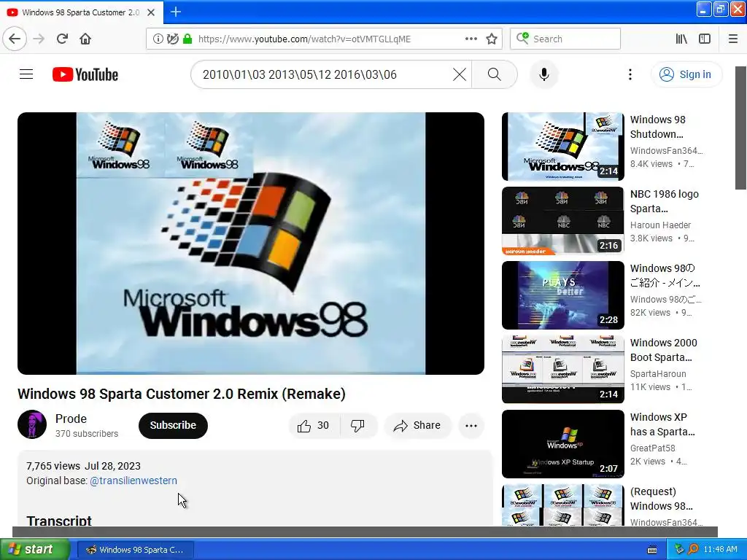Image resolution: width=747 pixels, height=560 pixels.
Task: Click the keyboard icon in the taskbar
Action: (652, 550)
